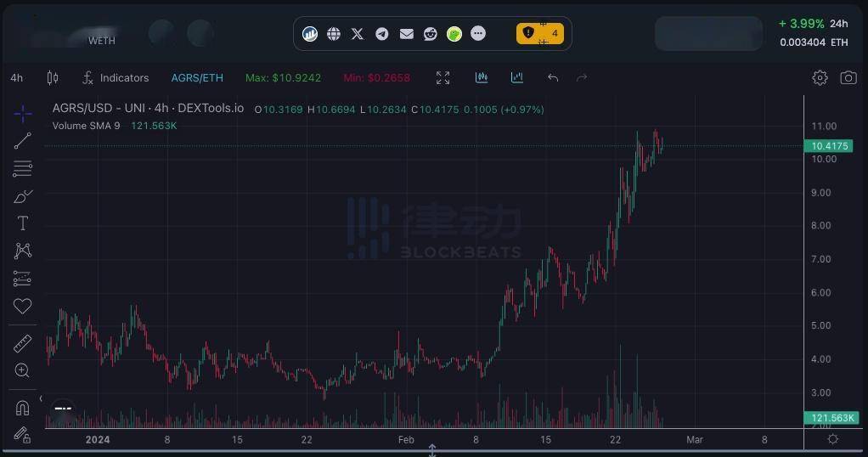This screenshot has height=457, width=868.
Task: Click the Max: $10.9242 label
Action: [283, 78]
